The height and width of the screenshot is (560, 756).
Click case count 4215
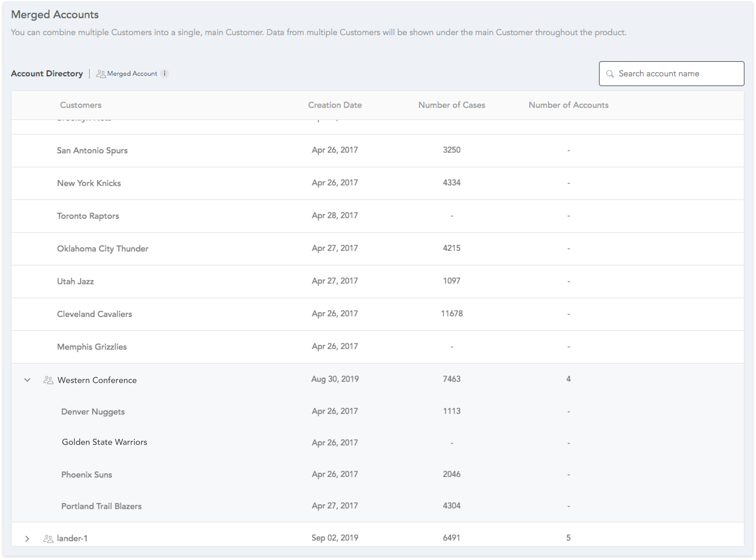click(x=452, y=248)
